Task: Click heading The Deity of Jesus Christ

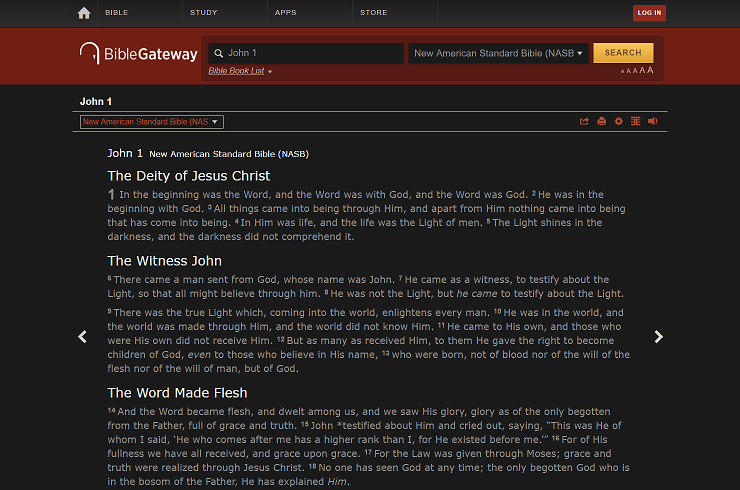Action: tap(188, 176)
